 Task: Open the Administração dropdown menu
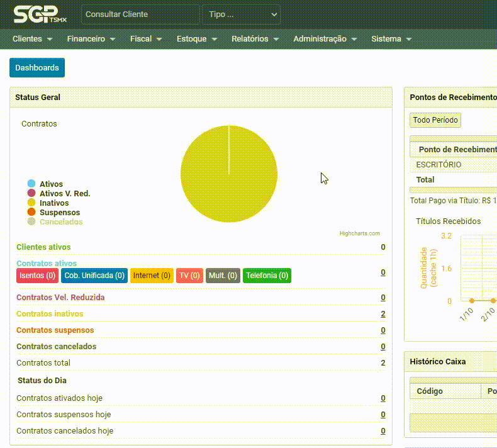pyautogui.click(x=325, y=39)
